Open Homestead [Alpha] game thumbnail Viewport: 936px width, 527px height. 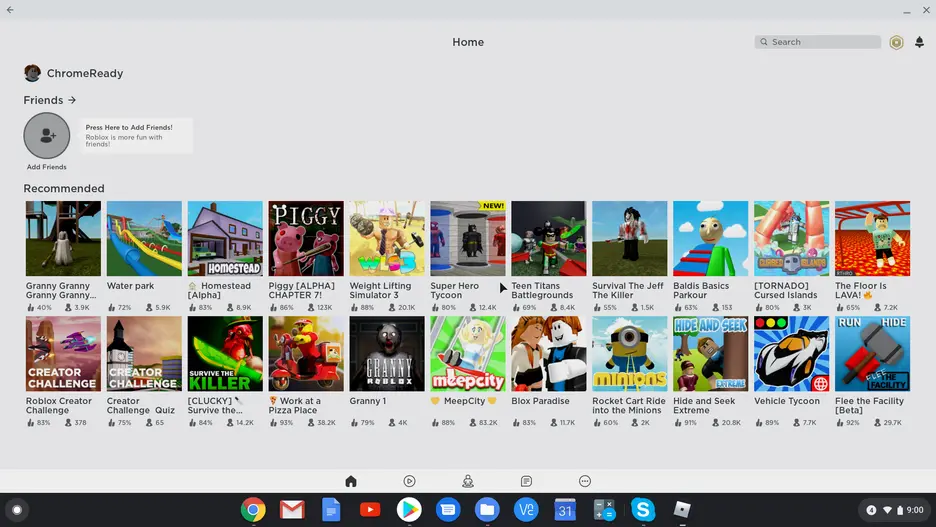coord(225,239)
